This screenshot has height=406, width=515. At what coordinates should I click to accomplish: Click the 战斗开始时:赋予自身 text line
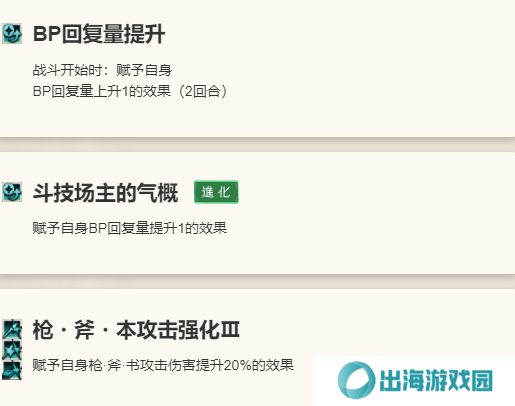pos(102,70)
